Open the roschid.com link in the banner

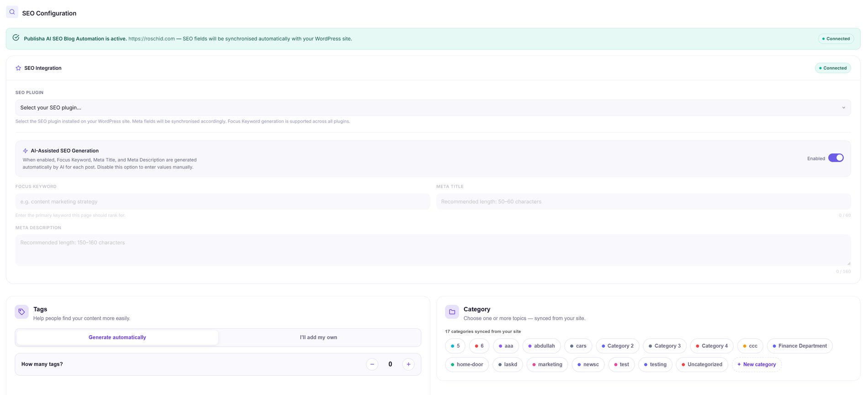pyautogui.click(x=152, y=39)
